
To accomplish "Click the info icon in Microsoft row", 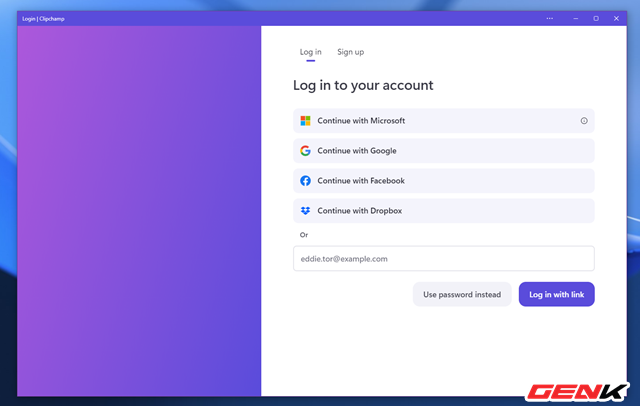I will [584, 121].
